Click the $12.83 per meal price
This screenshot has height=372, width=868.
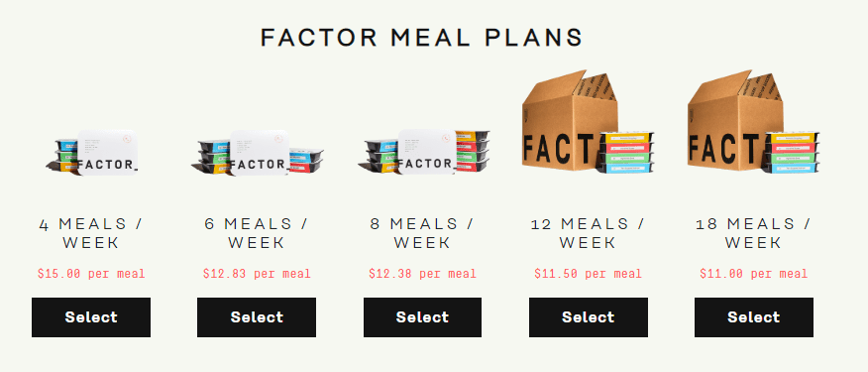pos(257,274)
